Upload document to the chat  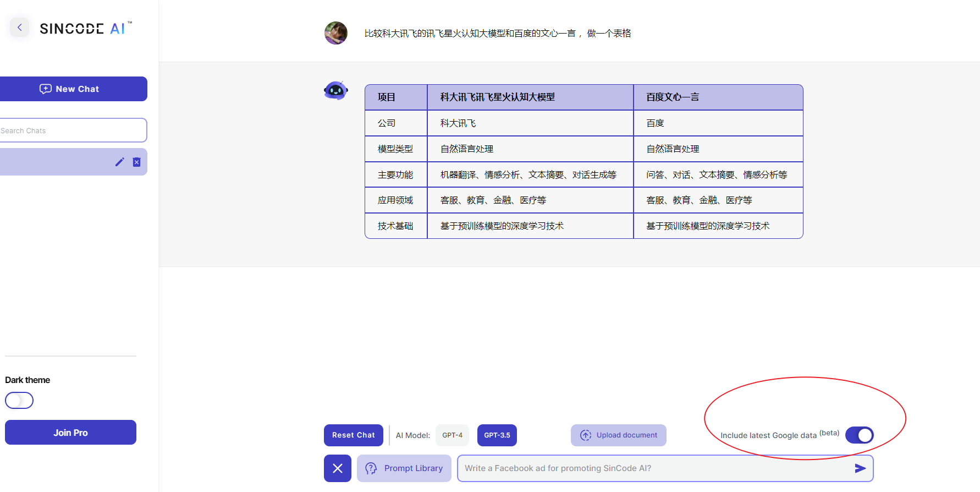click(619, 435)
